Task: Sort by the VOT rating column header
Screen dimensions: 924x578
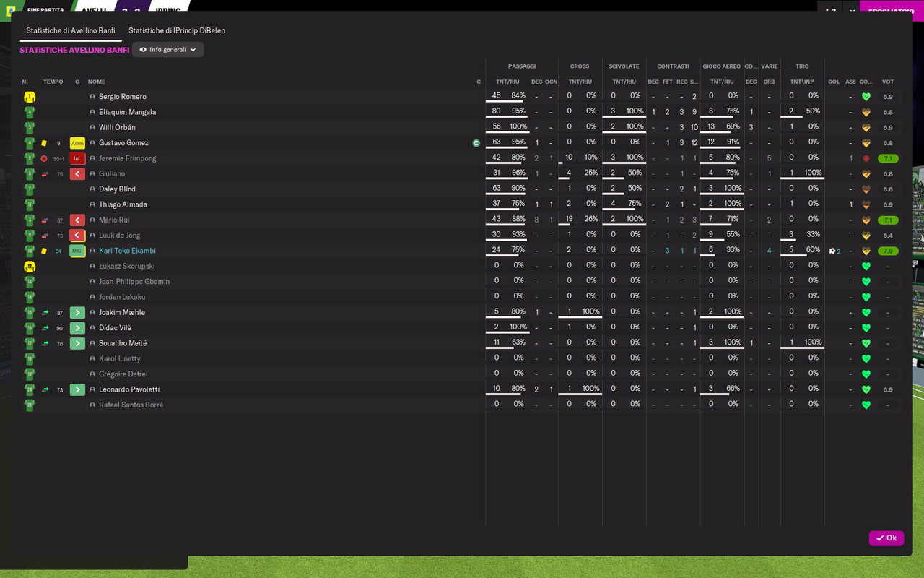Action: (888, 82)
